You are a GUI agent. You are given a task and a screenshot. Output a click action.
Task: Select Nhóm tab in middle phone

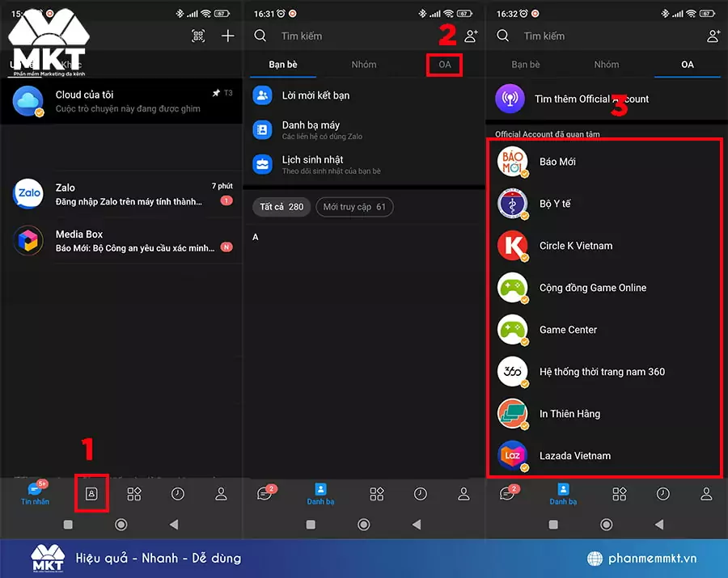tap(364, 65)
